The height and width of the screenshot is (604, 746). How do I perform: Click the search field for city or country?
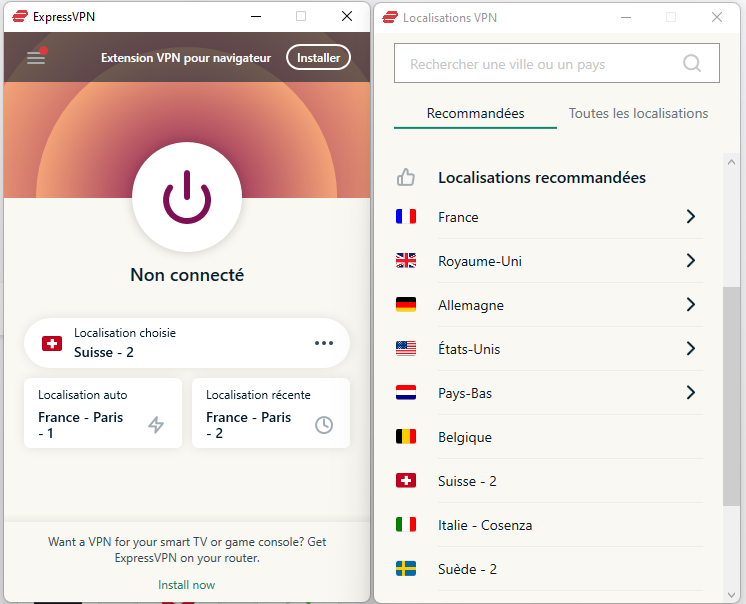click(x=557, y=63)
